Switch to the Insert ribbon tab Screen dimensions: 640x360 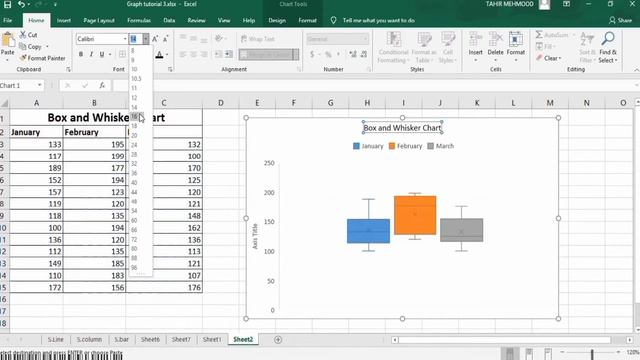coord(63,20)
